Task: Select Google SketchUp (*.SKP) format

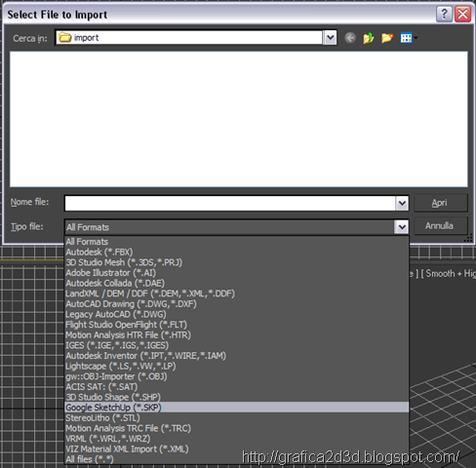Action: click(x=236, y=408)
